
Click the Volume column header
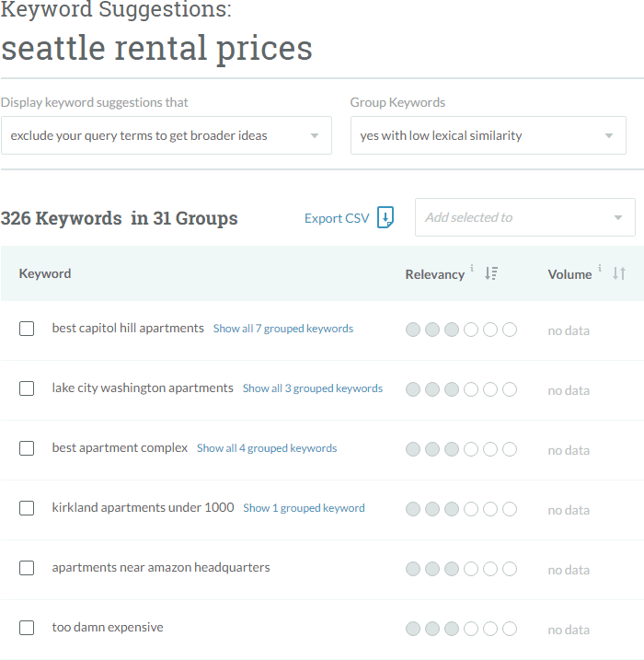click(x=569, y=274)
